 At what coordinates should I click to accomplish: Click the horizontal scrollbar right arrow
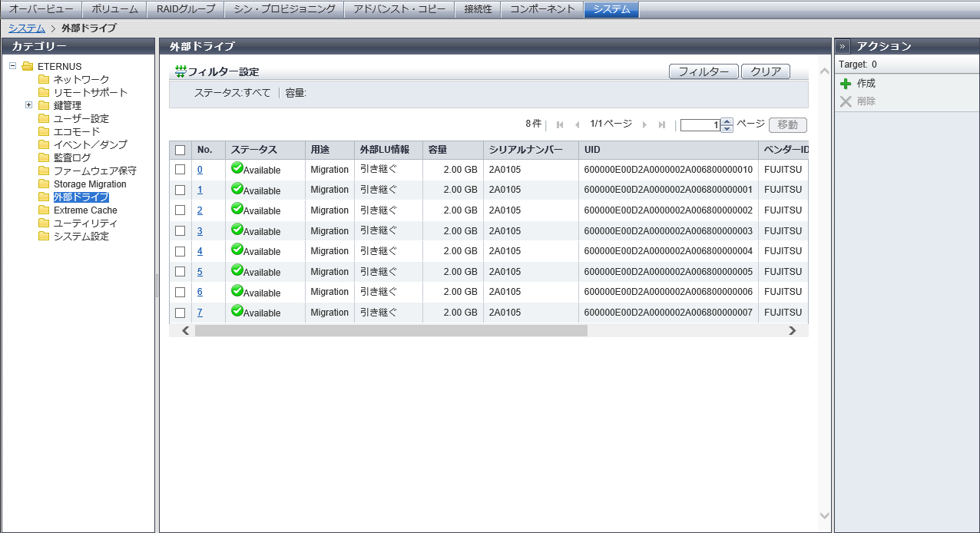(792, 331)
